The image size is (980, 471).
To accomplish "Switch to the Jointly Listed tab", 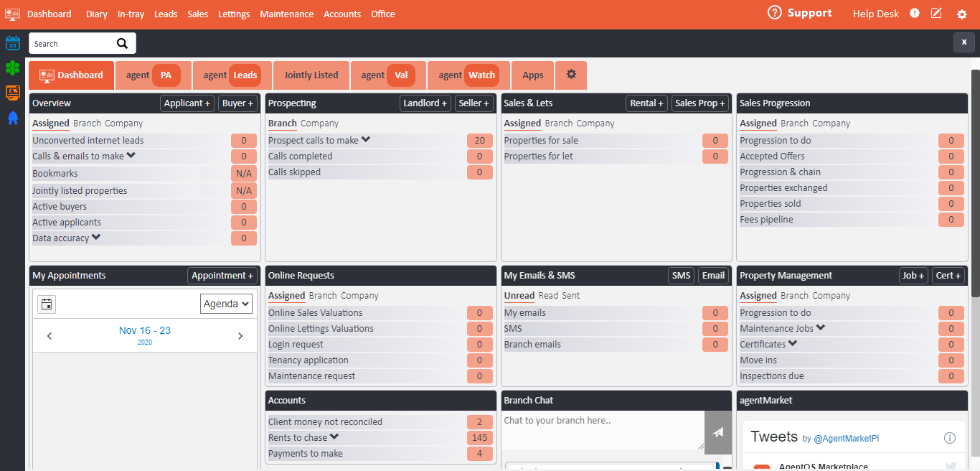I will pos(311,75).
